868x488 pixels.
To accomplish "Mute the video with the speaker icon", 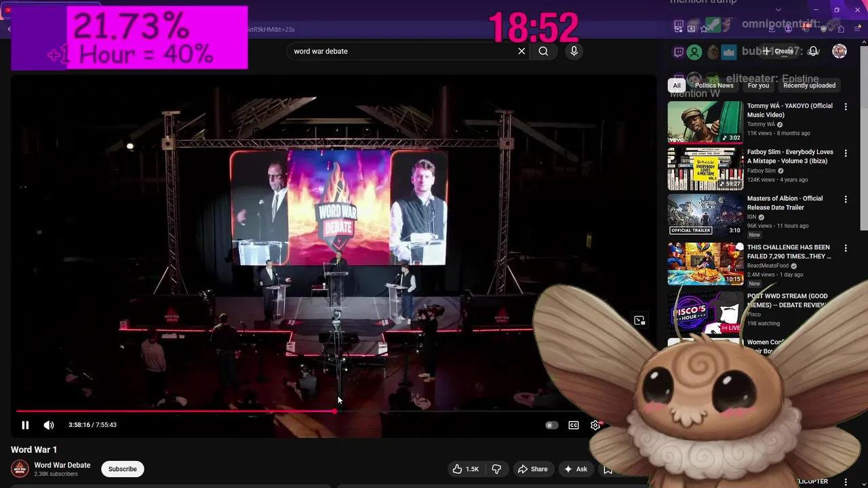I will click(49, 425).
